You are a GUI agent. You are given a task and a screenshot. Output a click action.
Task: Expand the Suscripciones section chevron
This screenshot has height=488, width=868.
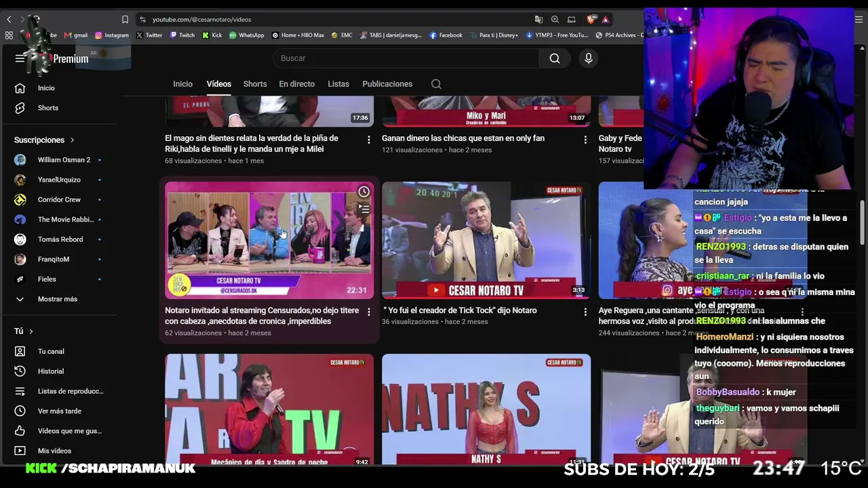coord(72,140)
